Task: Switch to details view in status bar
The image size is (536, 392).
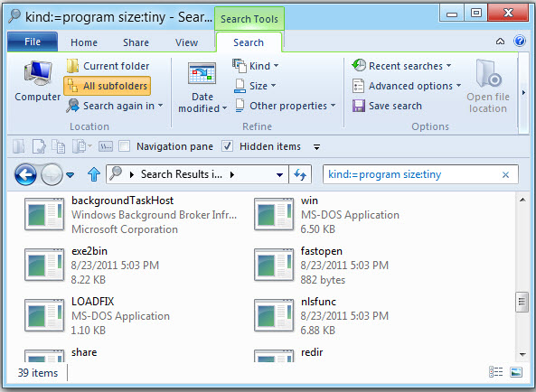Action: coord(495,372)
